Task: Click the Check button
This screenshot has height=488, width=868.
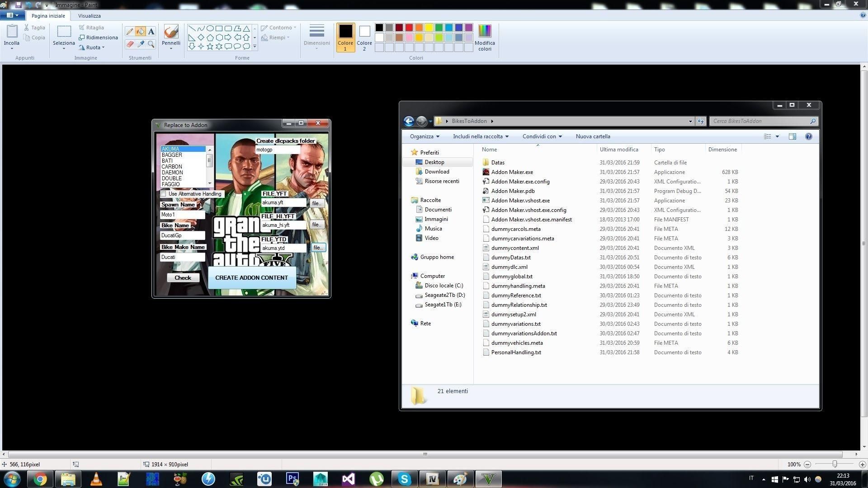Action: pyautogui.click(x=183, y=278)
